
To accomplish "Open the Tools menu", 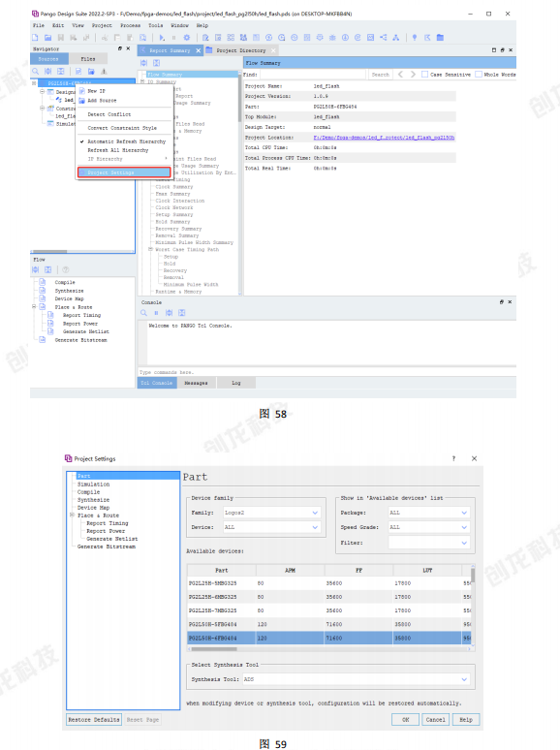I will coord(155,25).
